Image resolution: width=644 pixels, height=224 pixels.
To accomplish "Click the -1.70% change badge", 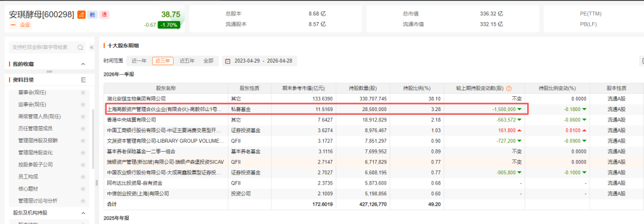I will [x=169, y=24].
